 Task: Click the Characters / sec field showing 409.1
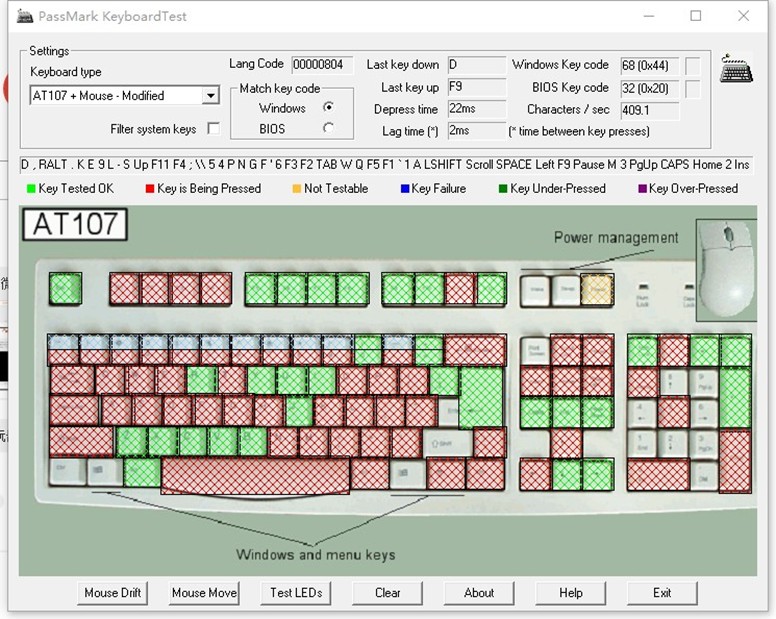(650, 110)
